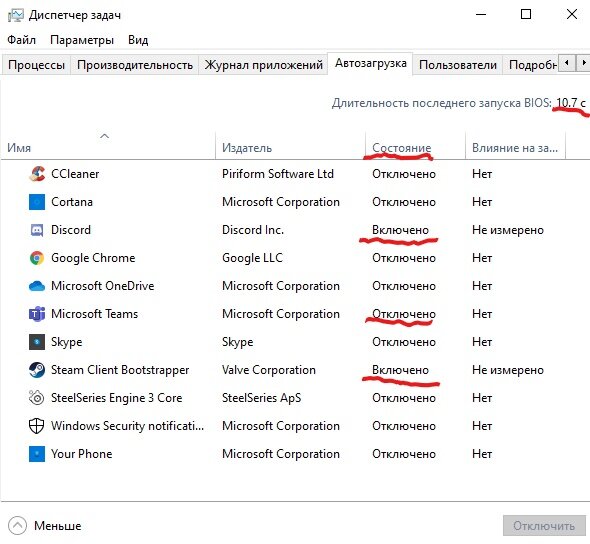590x544 pixels.
Task: Click the Отключить button
Action: 544,526
